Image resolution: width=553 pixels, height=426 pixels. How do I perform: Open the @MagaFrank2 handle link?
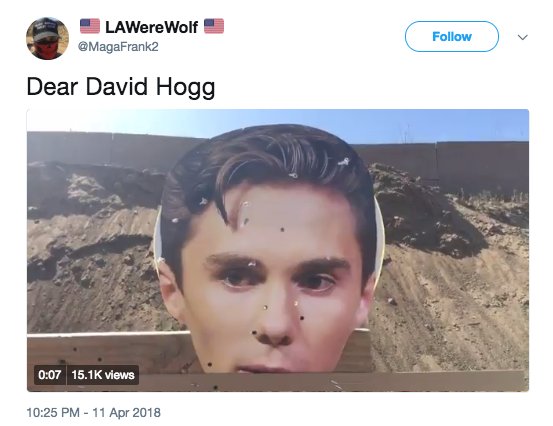click(x=118, y=47)
